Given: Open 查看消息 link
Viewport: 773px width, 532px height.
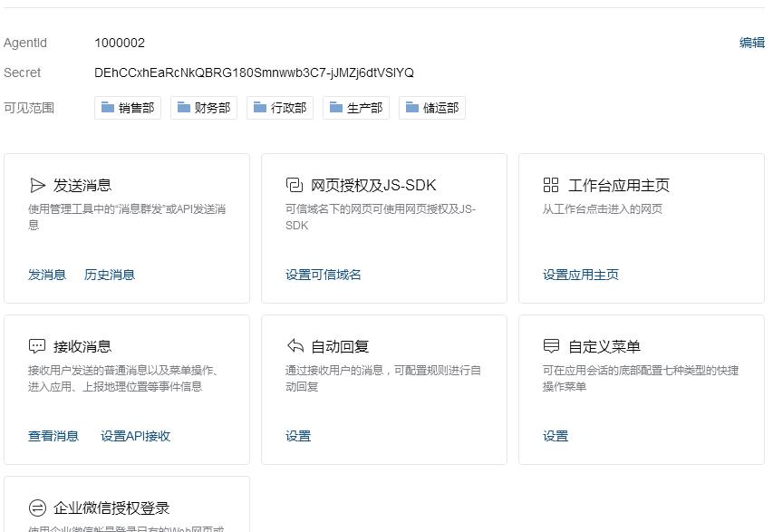Looking at the screenshot, I should pyautogui.click(x=53, y=436).
